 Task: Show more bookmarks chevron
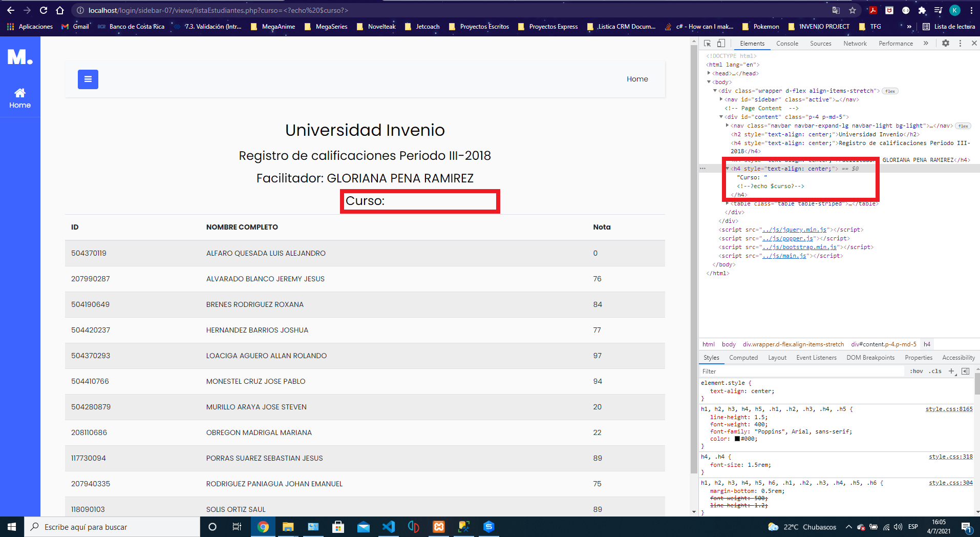coord(909,27)
